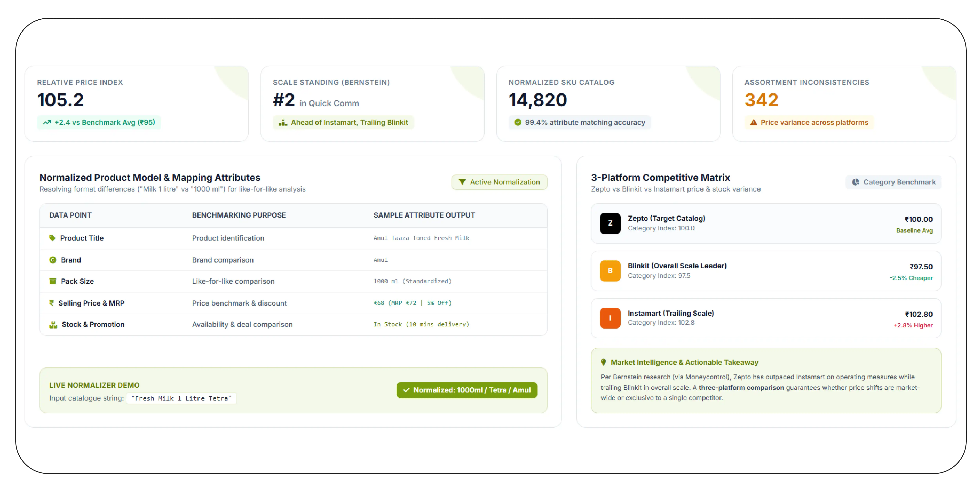The width and height of the screenshot is (980, 486).
Task: Click the 99.4% attribute matching accuracy text
Action: 585,122
